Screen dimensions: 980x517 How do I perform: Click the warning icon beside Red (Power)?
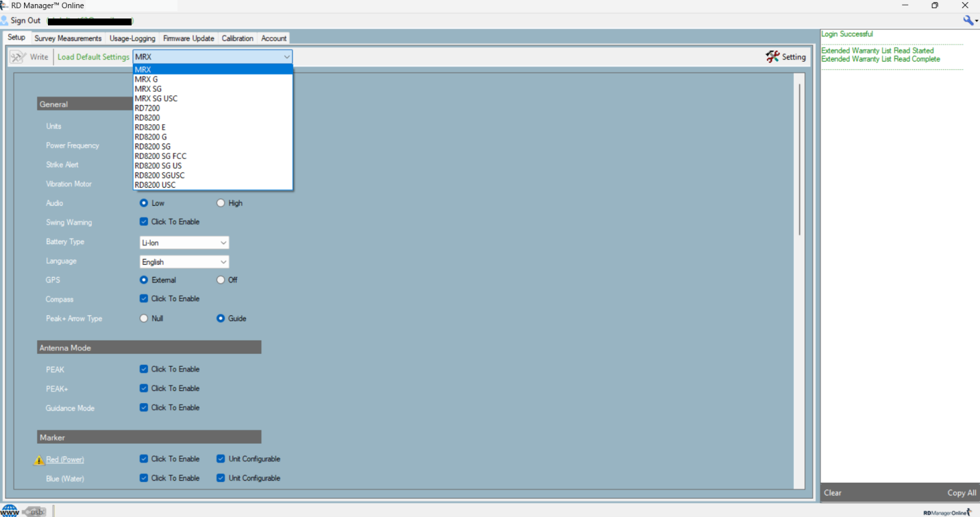[x=39, y=459]
